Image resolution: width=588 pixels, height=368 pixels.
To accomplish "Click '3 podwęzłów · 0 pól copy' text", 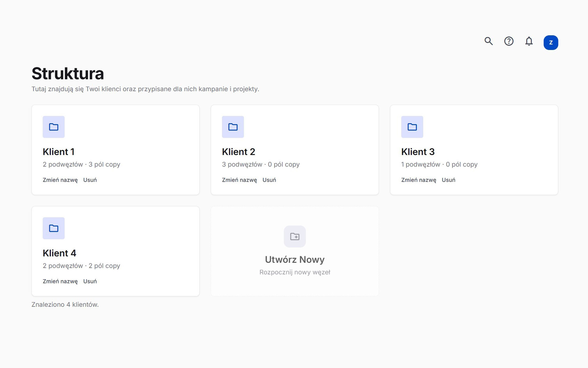I will [261, 164].
